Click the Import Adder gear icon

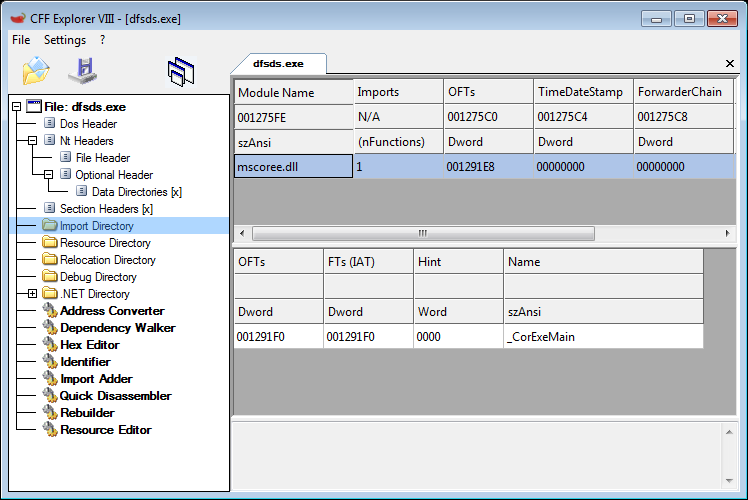coord(50,379)
